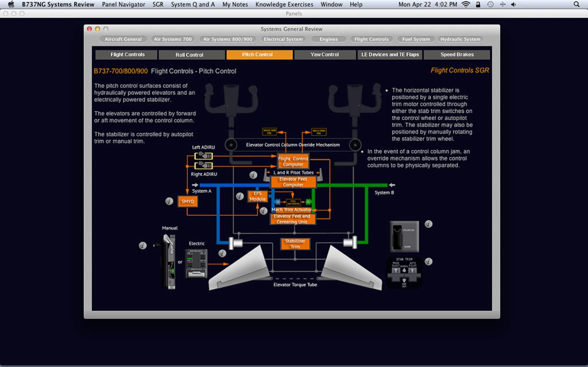Open the Flight Controls SGR link
This screenshot has width=588, height=367.
460,70
